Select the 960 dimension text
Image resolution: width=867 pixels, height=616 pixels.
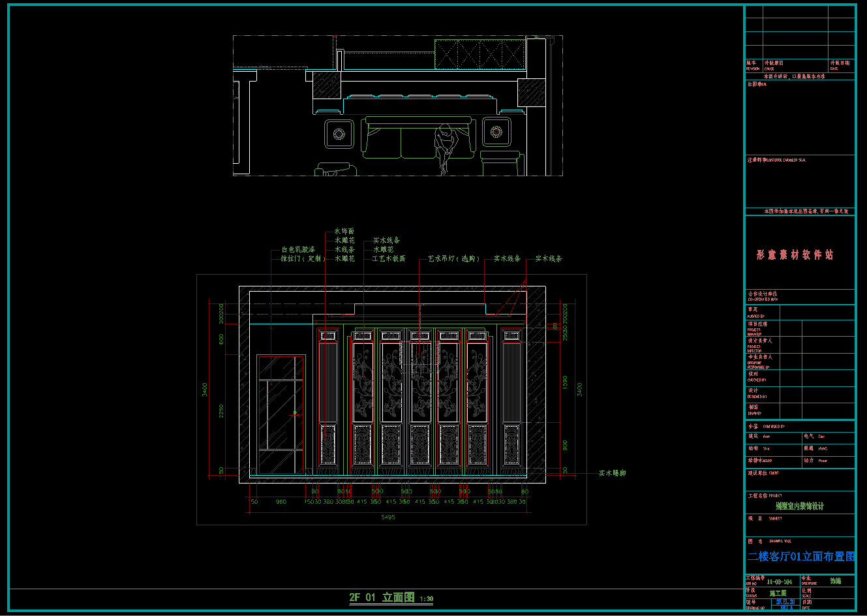tap(281, 502)
